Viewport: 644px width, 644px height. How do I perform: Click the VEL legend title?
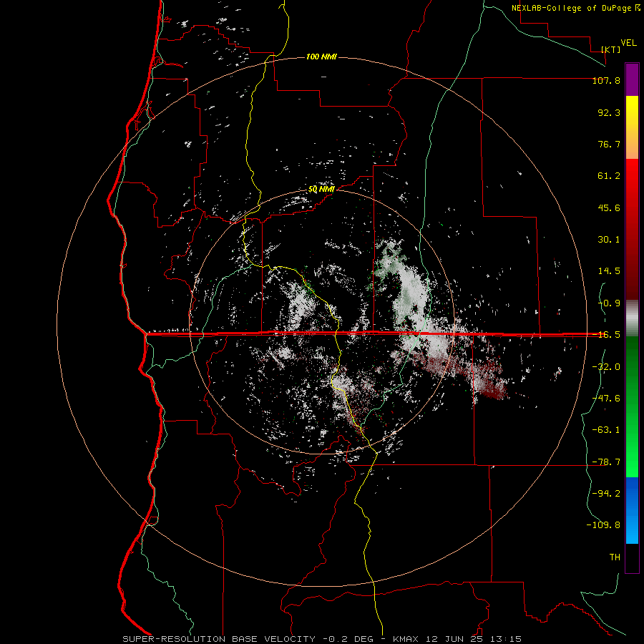click(x=628, y=43)
